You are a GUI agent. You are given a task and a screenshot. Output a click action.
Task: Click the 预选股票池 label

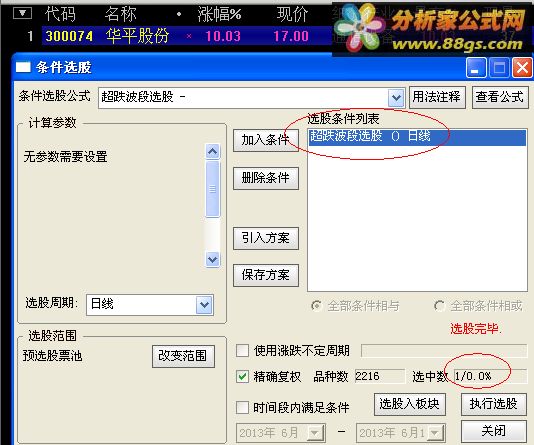[52, 356]
